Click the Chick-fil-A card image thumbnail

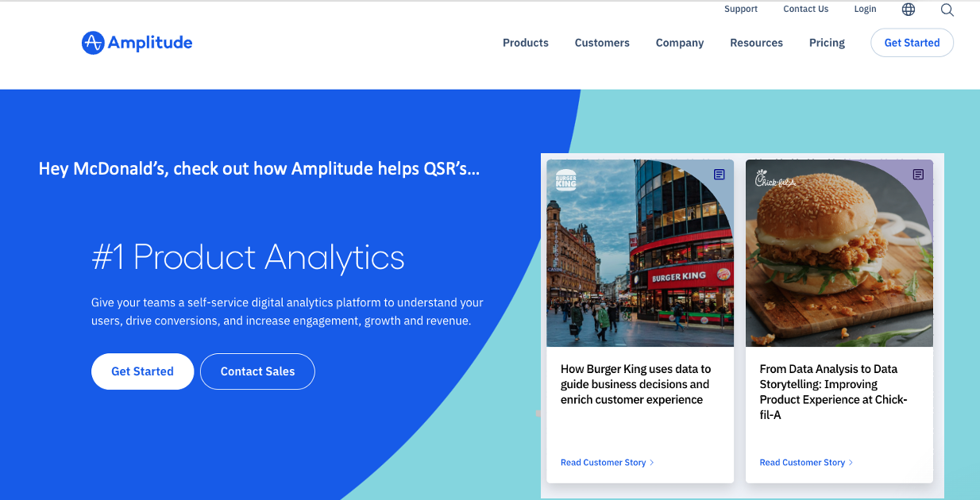coord(839,254)
